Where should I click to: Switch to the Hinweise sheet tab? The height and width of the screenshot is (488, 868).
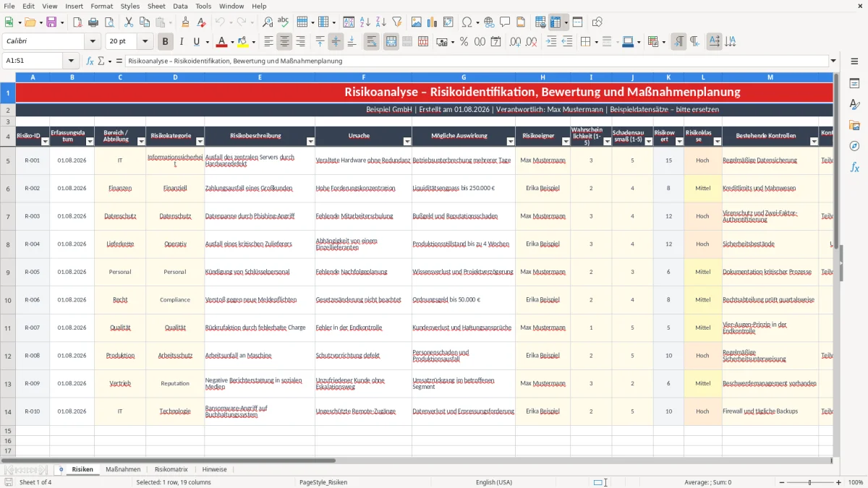(215, 469)
